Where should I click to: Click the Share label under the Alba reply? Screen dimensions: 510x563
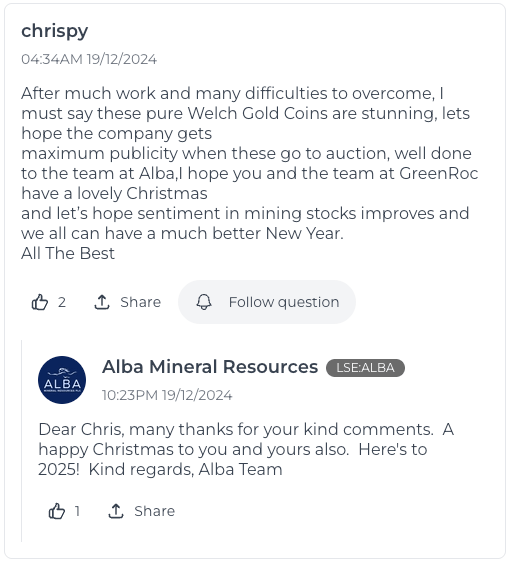point(154,511)
